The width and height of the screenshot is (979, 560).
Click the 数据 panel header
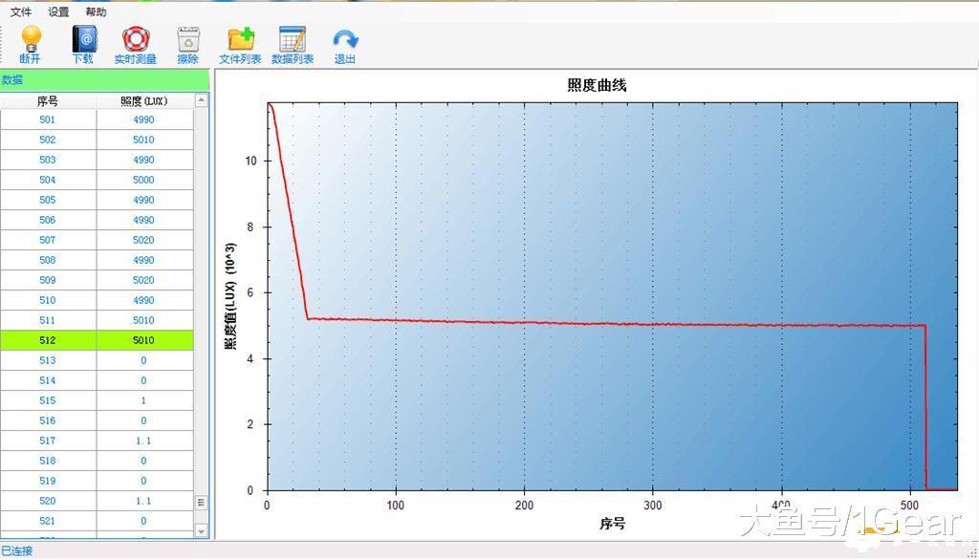[11, 79]
